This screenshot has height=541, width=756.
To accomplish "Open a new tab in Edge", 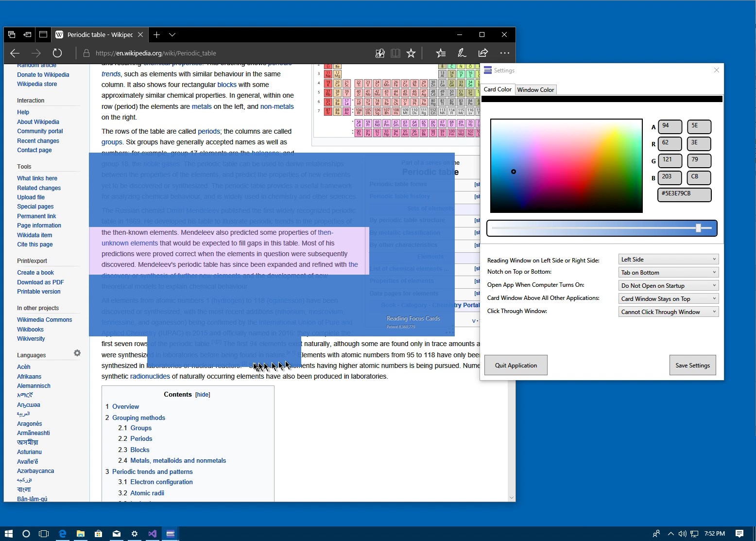I will tap(156, 35).
